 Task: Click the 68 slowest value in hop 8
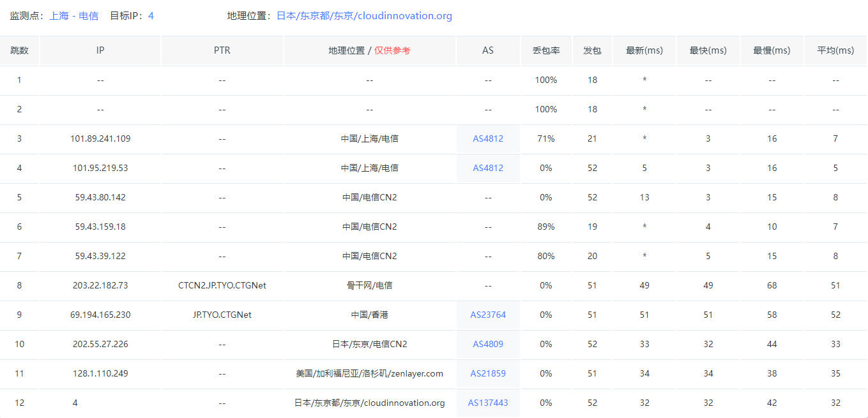coord(772,285)
